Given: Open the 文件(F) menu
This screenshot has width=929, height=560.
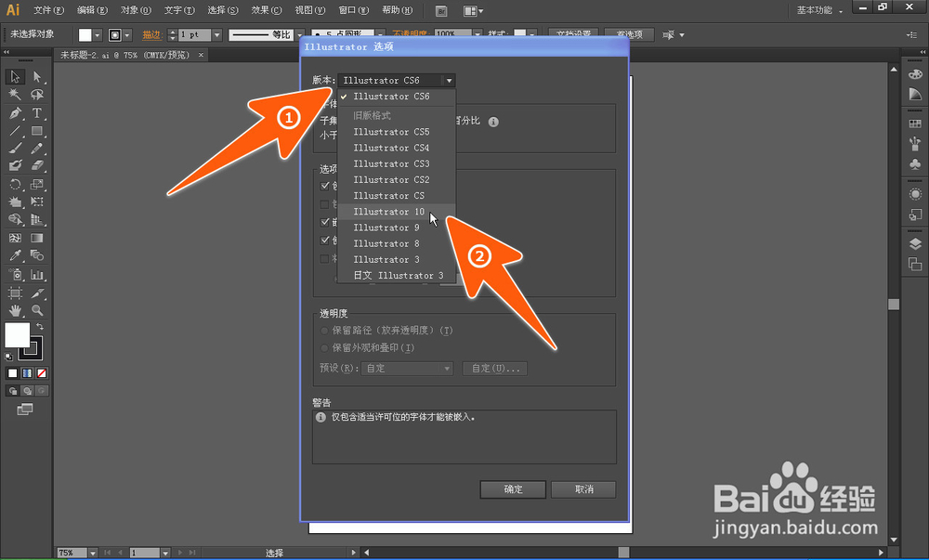Looking at the screenshot, I should (x=48, y=10).
